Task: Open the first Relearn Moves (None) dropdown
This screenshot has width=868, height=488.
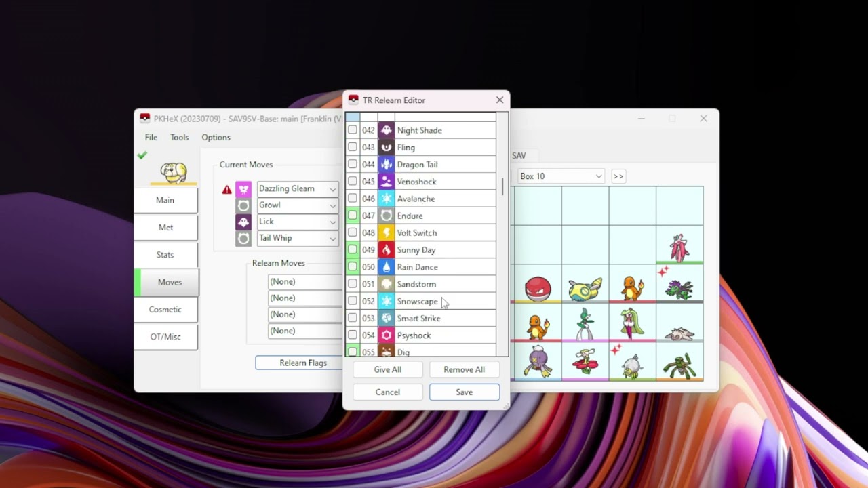Action: click(305, 281)
